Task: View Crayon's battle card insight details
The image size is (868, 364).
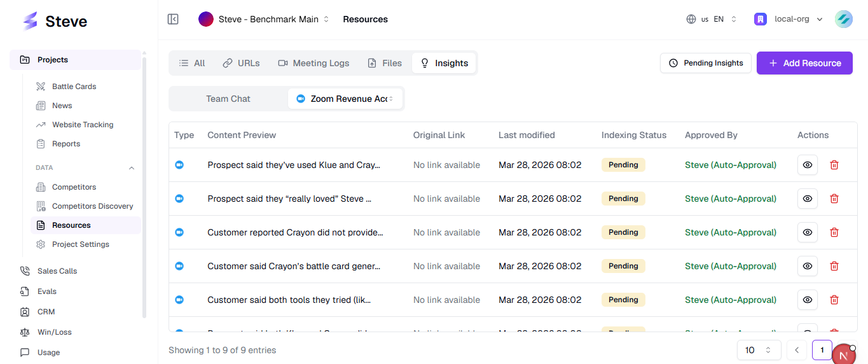Action: pos(808,266)
